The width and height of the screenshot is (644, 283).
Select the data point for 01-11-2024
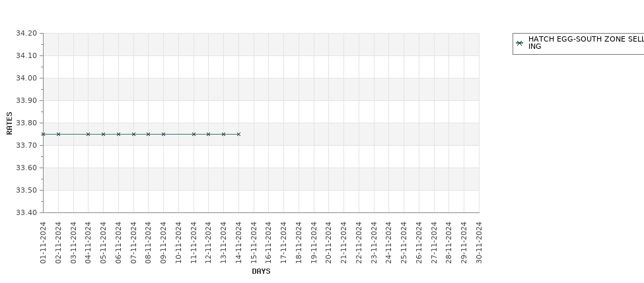(43, 134)
